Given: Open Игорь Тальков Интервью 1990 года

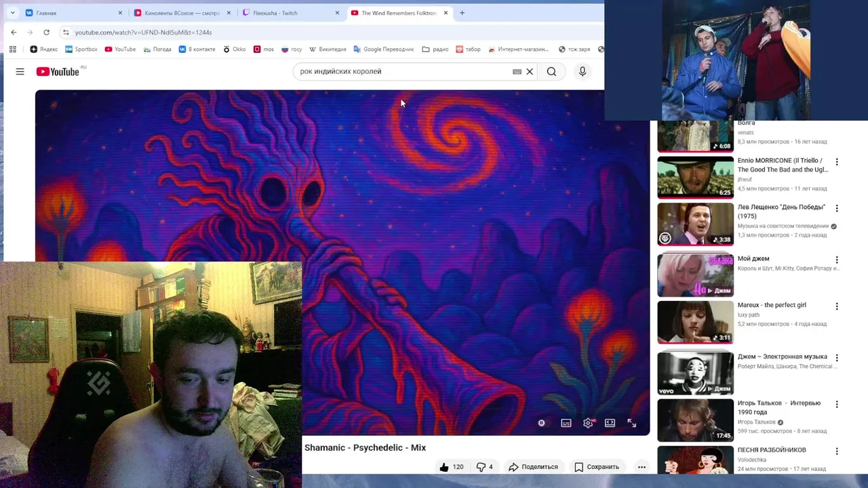Looking at the screenshot, I should 695,420.
